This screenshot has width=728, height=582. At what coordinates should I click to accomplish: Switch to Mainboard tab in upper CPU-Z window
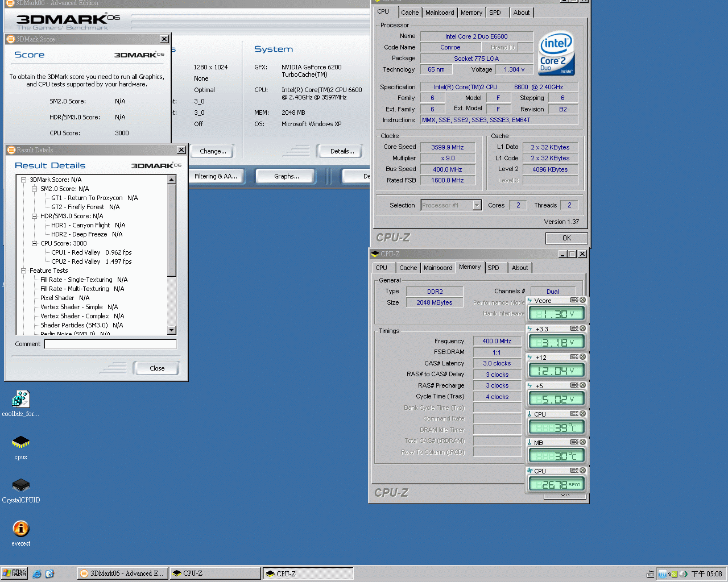click(440, 13)
